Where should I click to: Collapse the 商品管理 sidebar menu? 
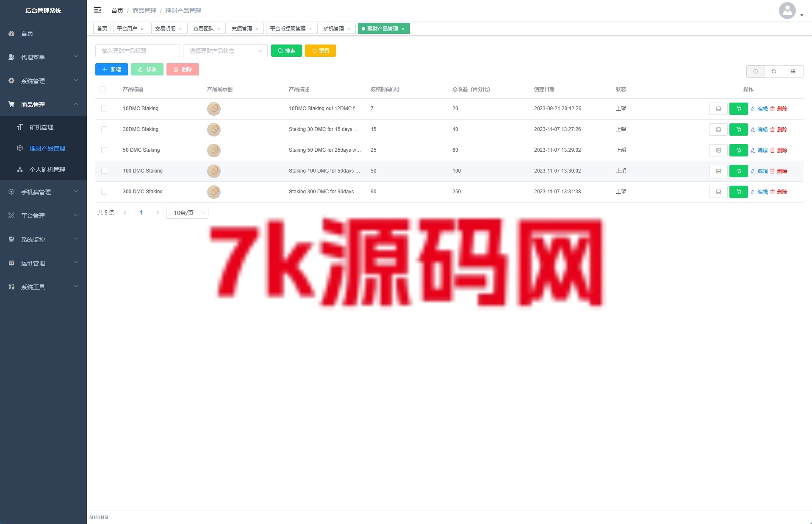pyautogui.click(x=43, y=105)
